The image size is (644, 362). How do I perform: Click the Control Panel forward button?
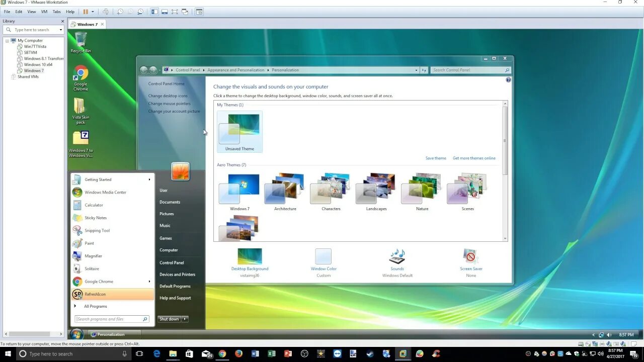153,70
